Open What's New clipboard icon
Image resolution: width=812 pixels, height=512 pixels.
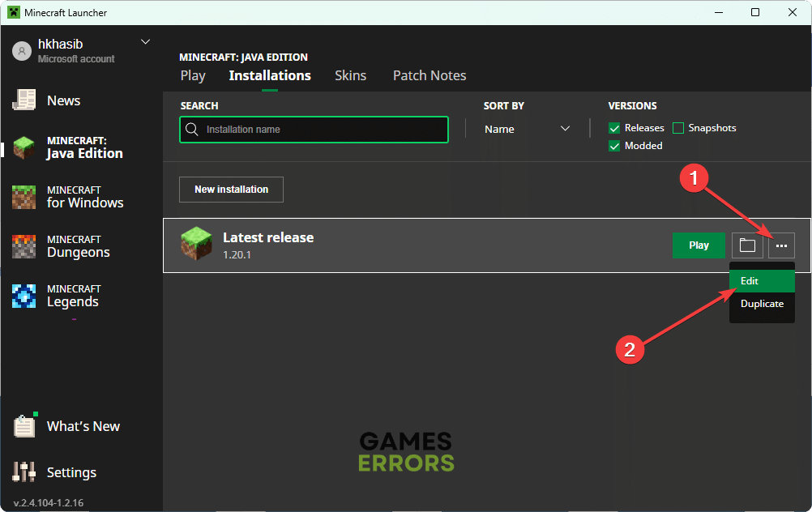pos(24,426)
